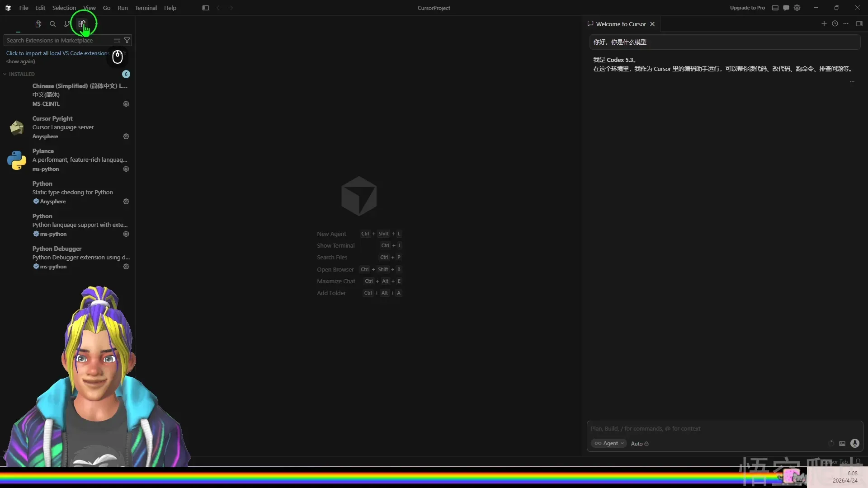Start a new chat with plus icon
Screen dimensions: 868x488
coord(824,24)
